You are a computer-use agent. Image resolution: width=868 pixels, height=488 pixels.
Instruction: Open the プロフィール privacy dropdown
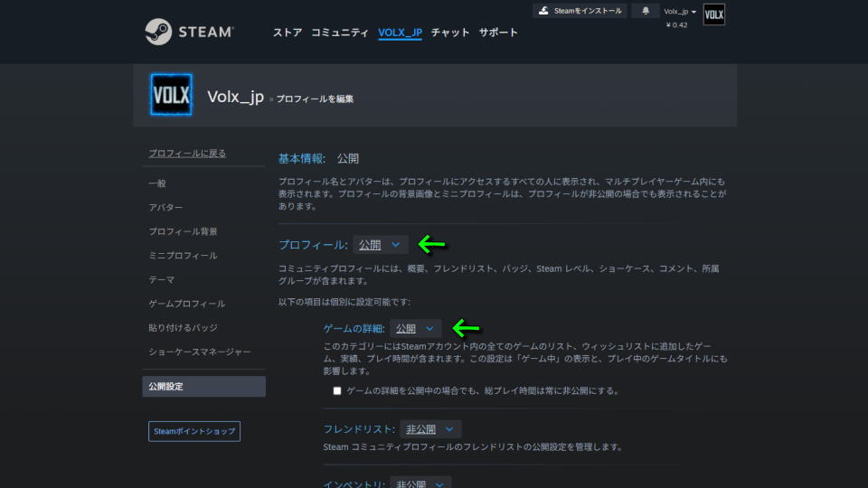pyautogui.click(x=381, y=245)
